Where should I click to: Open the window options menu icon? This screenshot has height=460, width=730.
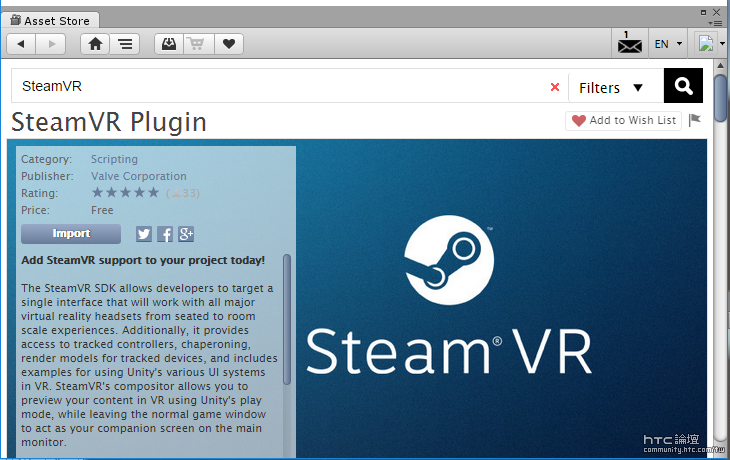point(715,23)
